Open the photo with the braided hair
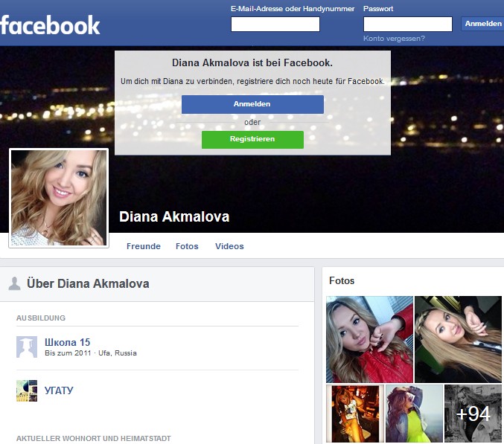Image resolution: width=504 pixels, height=444 pixels. coord(458,339)
